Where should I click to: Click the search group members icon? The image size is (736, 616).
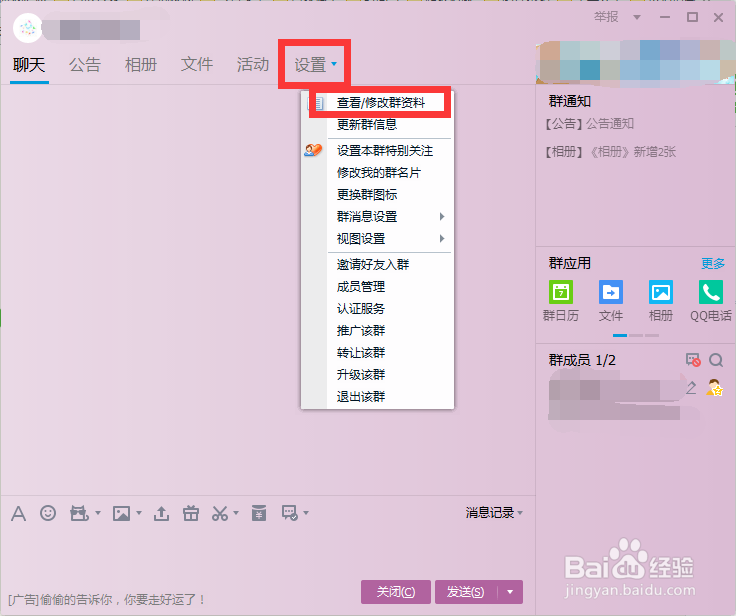pyautogui.click(x=716, y=360)
